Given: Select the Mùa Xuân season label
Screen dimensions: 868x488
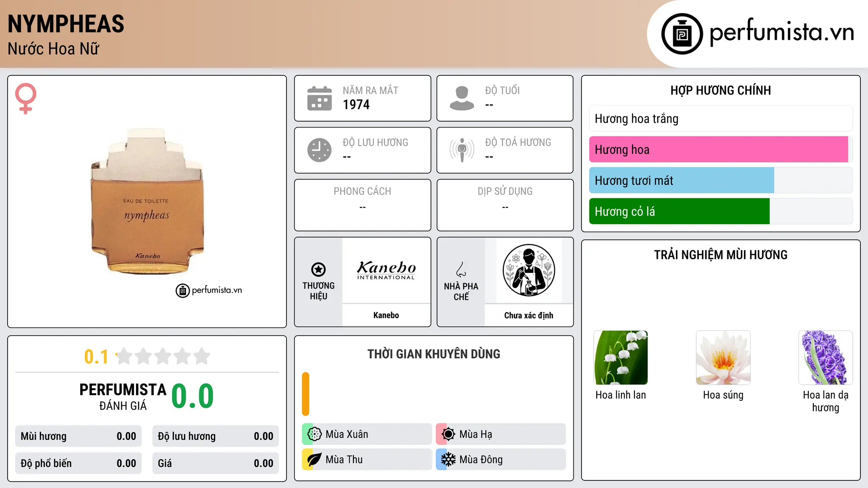Looking at the screenshot, I should click(347, 434).
